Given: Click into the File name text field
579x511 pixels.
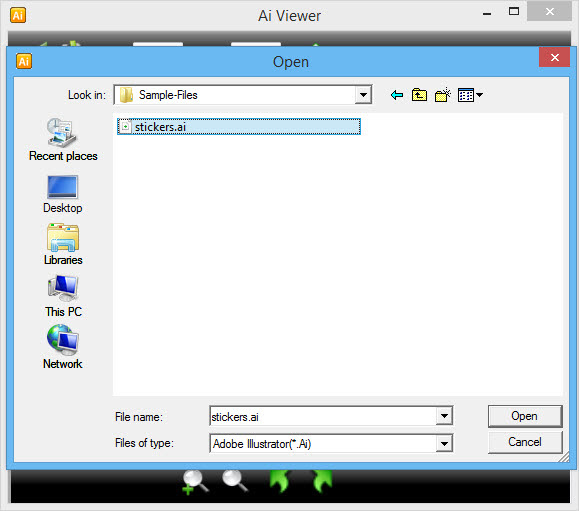Looking at the screenshot, I should click(x=323, y=416).
